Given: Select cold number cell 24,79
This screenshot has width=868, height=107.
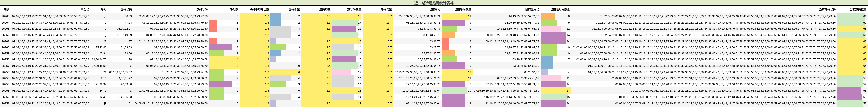Looking at the screenshot, I should pos(103,90).
